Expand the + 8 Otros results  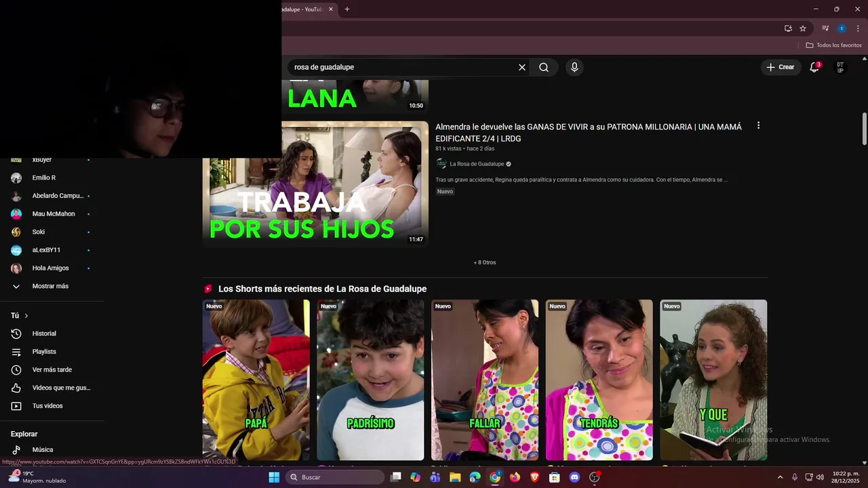click(x=485, y=262)
